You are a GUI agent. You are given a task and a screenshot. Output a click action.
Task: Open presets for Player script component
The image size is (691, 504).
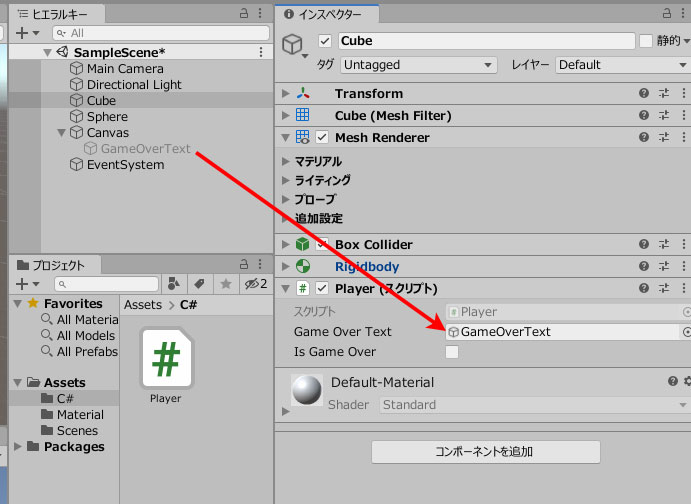[664, 288]
